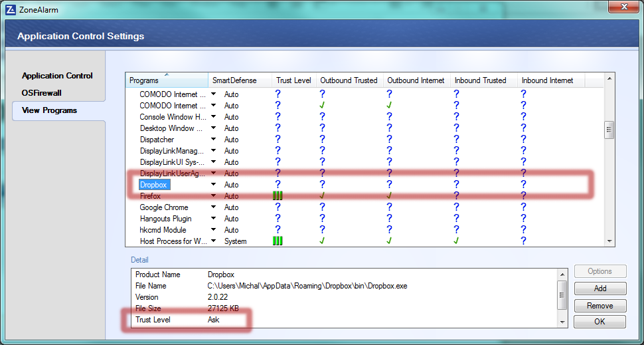Click Firefox Inbound Trusted question mark
The width and height of the screenshot is (644, 345).
pos(456,196)
